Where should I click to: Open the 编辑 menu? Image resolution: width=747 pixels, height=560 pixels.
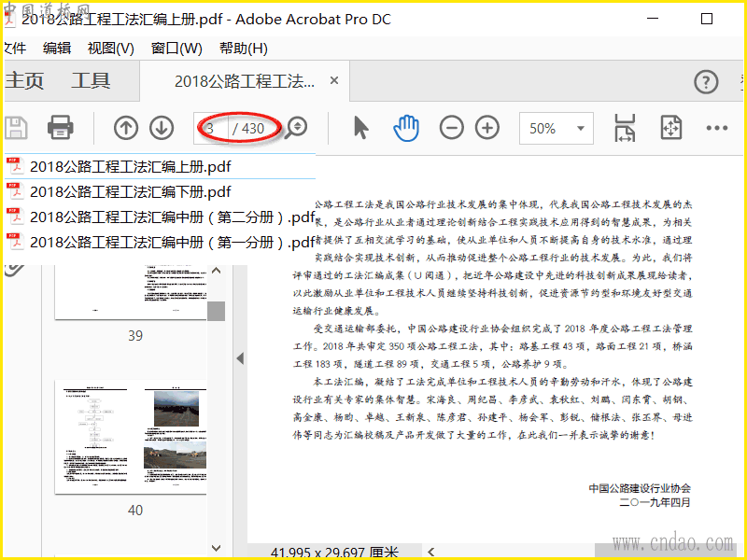57,49
